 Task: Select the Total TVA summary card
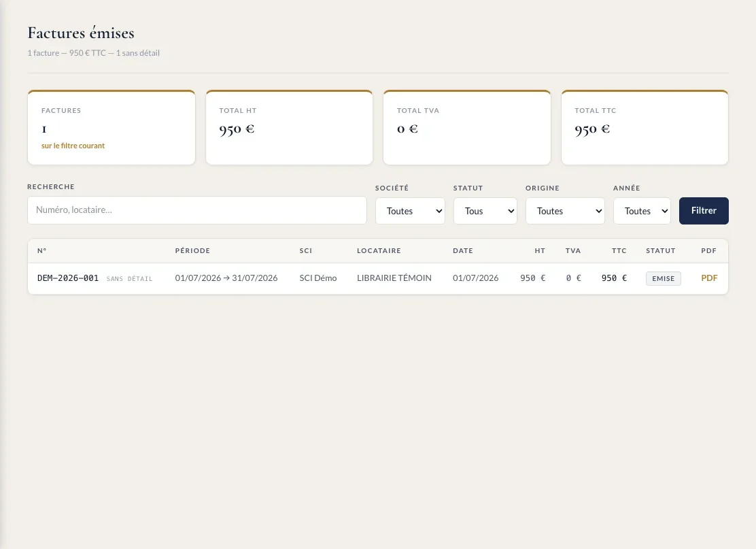click(466, 127)
